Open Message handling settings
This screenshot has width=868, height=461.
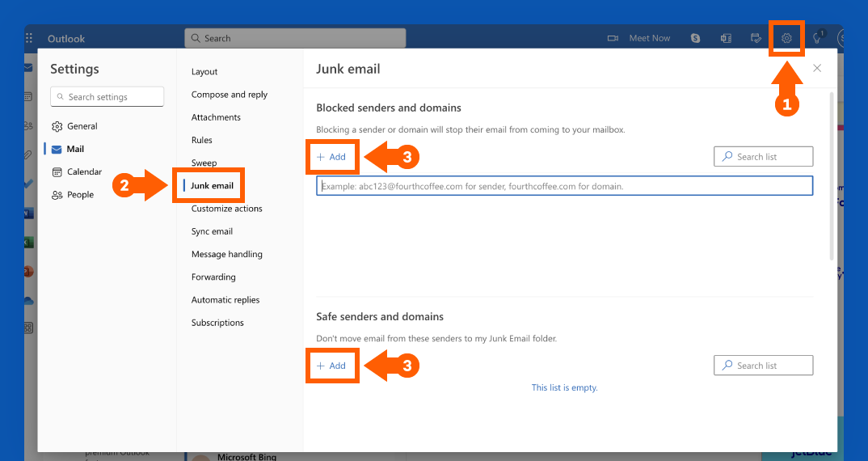click(226, 254)
